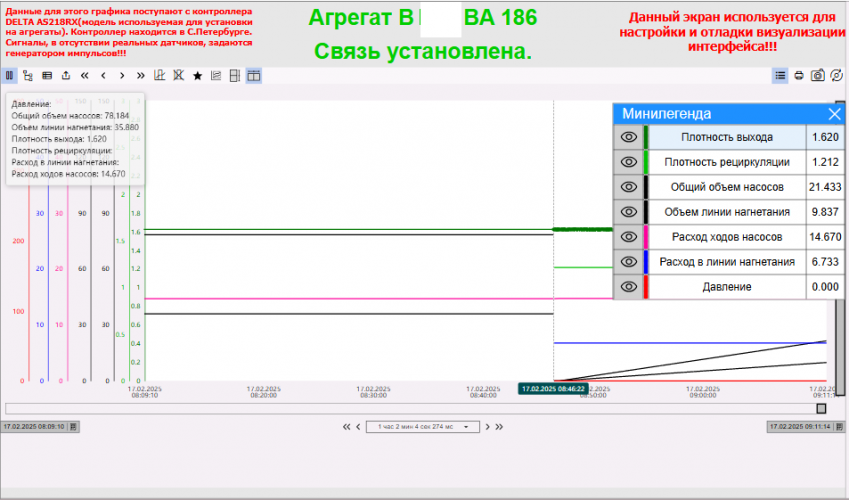
Task: Click the timeline scrollbar handle
Action: pos(821,408)
